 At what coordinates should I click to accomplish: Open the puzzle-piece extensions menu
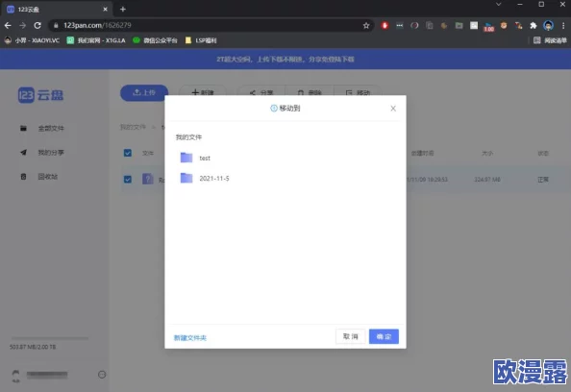click(534, 25)
